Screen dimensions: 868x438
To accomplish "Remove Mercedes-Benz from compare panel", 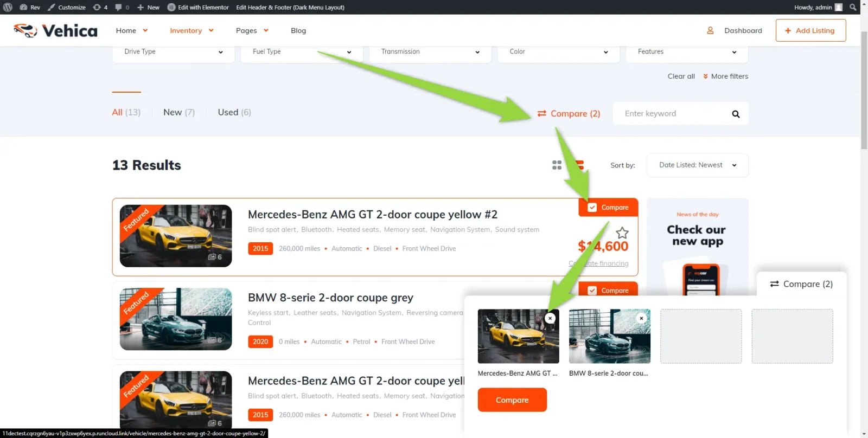I will click(550, 318).
